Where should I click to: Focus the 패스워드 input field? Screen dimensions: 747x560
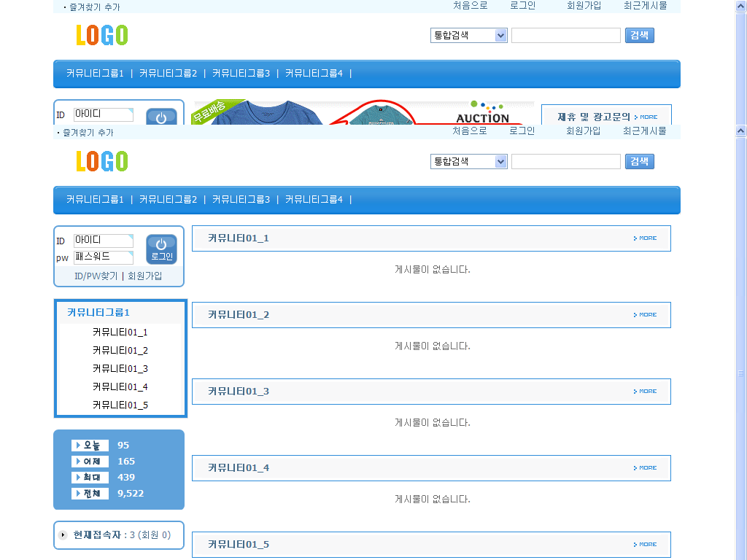103,257
